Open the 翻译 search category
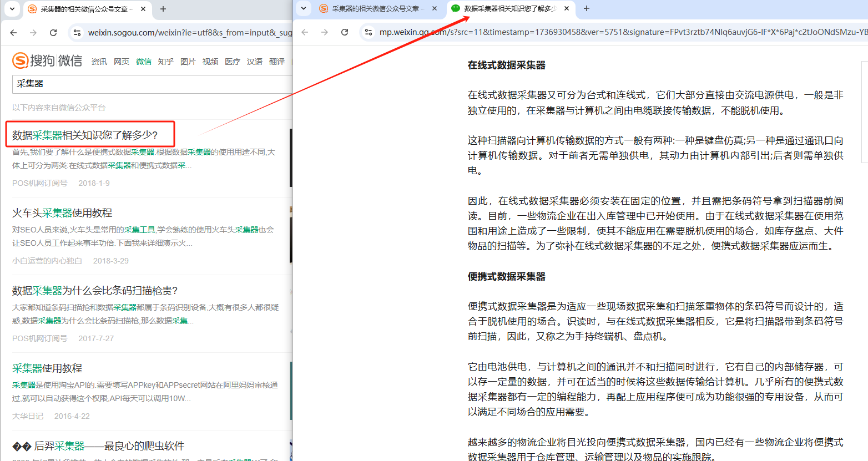Image resolution: width=868 pixels, height=461 pixels. click(277, 62)
